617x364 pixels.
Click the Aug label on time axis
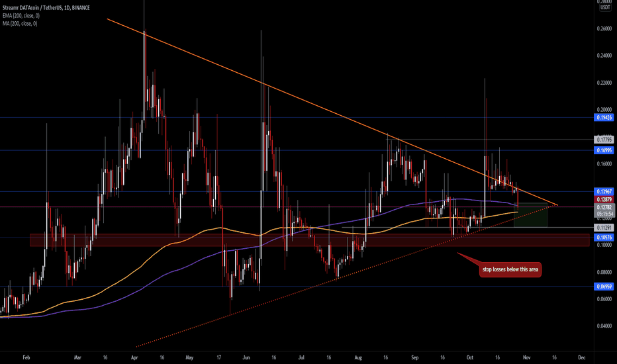point(358,357)
